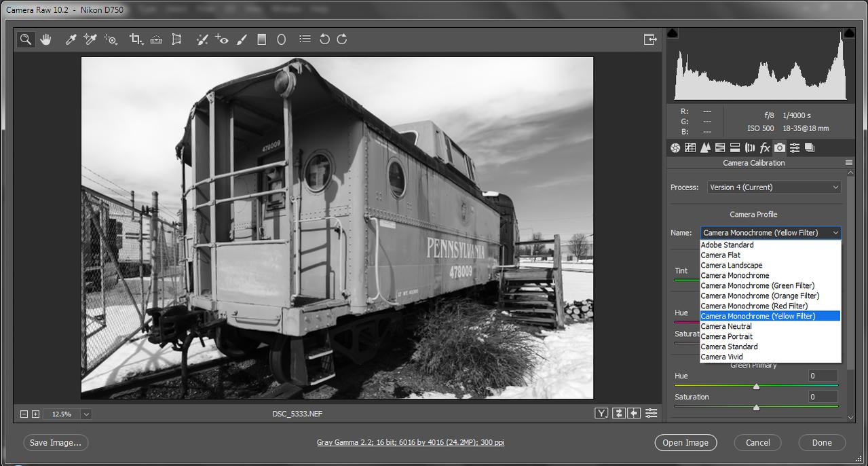Image resolution: width=868 pixels, height=466 pixels.
Task: Rotate image 90 degrees clockwise
Action: pos(342,39)
